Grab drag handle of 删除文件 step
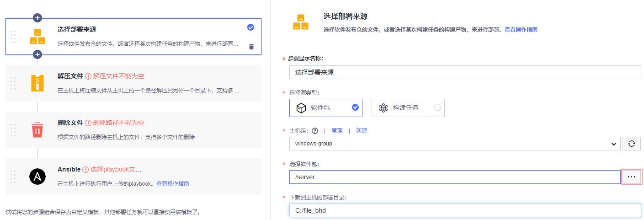The width and height of the screenshot is (644, 220). pos(13,130)
